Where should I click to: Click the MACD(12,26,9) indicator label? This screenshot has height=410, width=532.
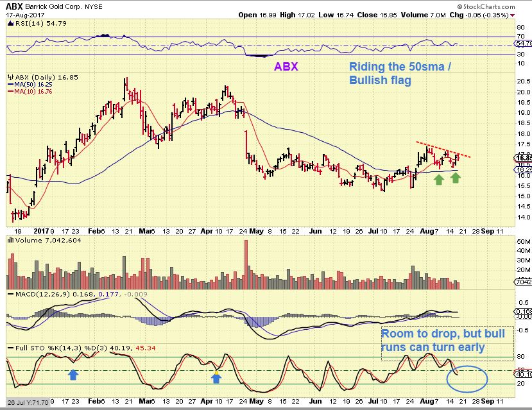pyautogui.click(x=42, y=294)
